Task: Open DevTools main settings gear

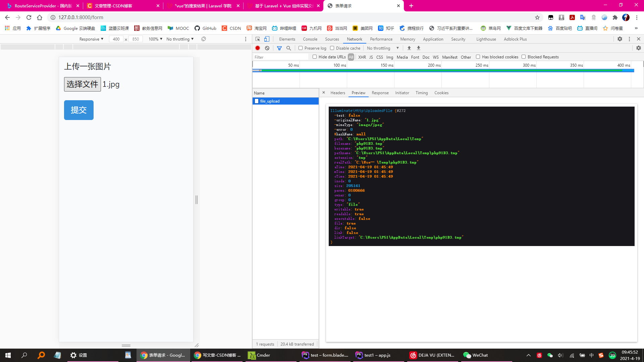Action: (620, 39)
